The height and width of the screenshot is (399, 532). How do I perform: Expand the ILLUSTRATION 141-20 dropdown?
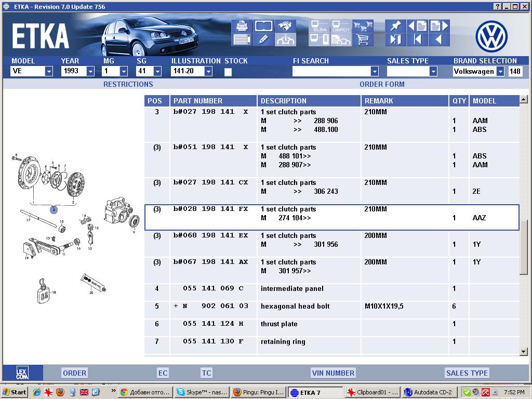(208, 72)
